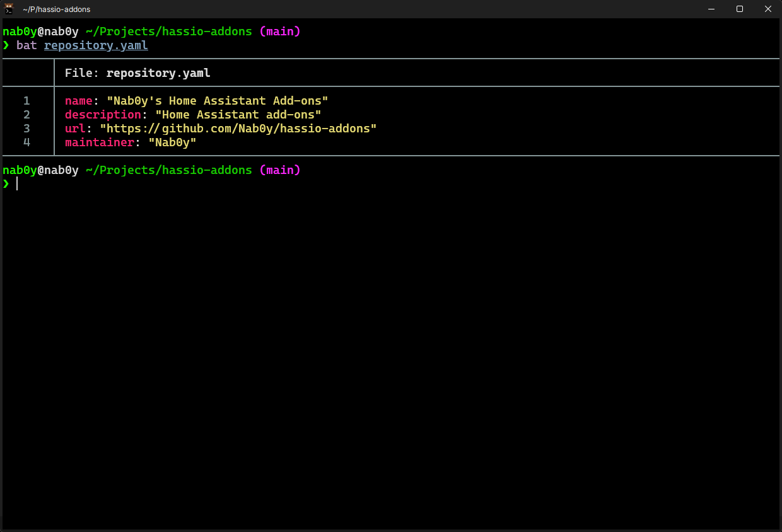Image resolution: width=782 pixels, height=532 pixels.
Task: Click the header "File: repository.yaml"
Action: 137,73
